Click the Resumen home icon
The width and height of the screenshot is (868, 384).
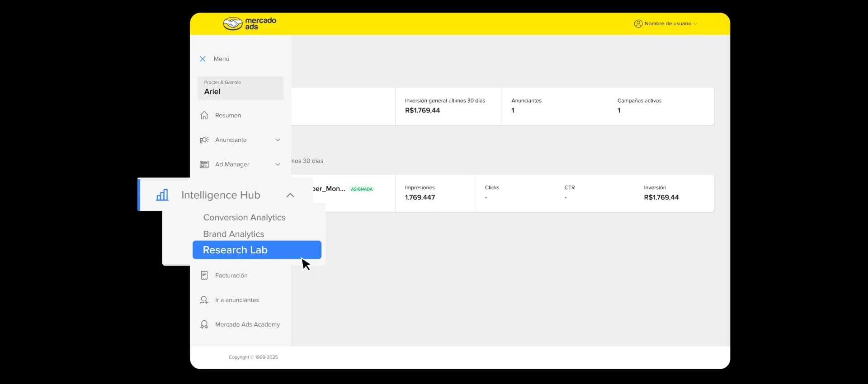click(x=204, y=115)
